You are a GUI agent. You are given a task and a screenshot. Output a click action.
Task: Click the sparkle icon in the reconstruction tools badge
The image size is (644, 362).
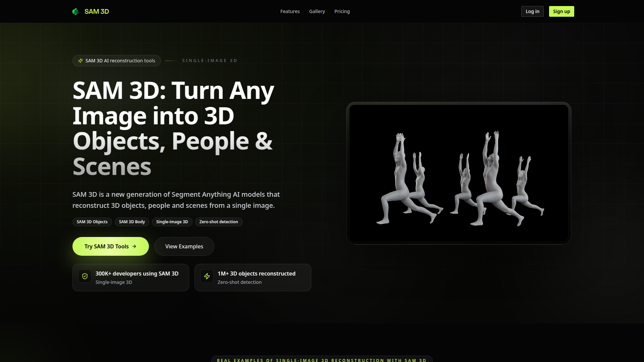(x=80, y=61)
